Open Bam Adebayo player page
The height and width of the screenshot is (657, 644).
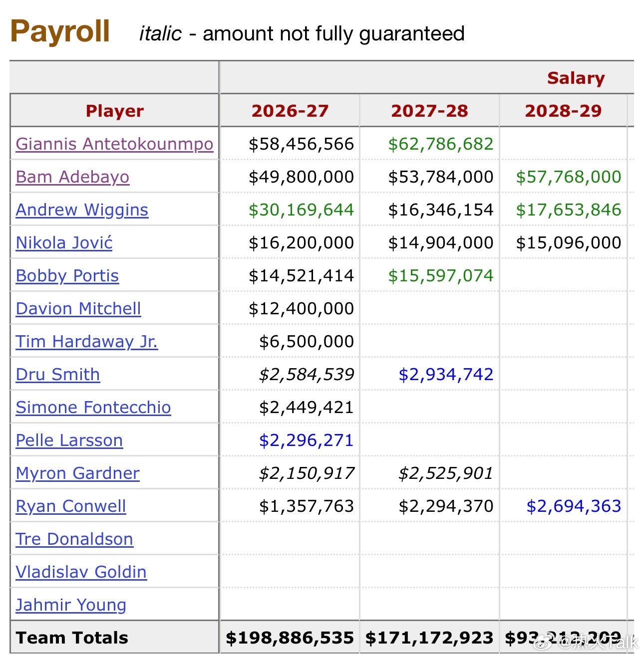click(x=72, y=177)
